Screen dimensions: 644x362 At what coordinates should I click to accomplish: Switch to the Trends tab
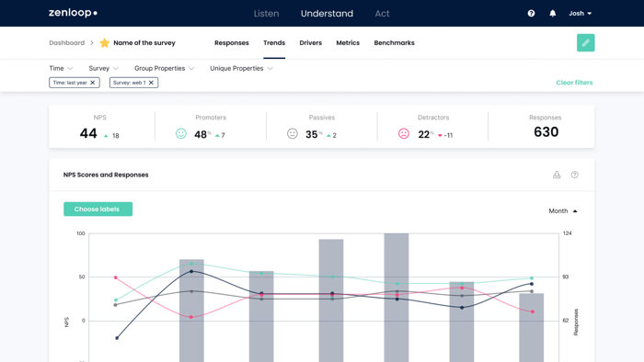pos(274,42)
